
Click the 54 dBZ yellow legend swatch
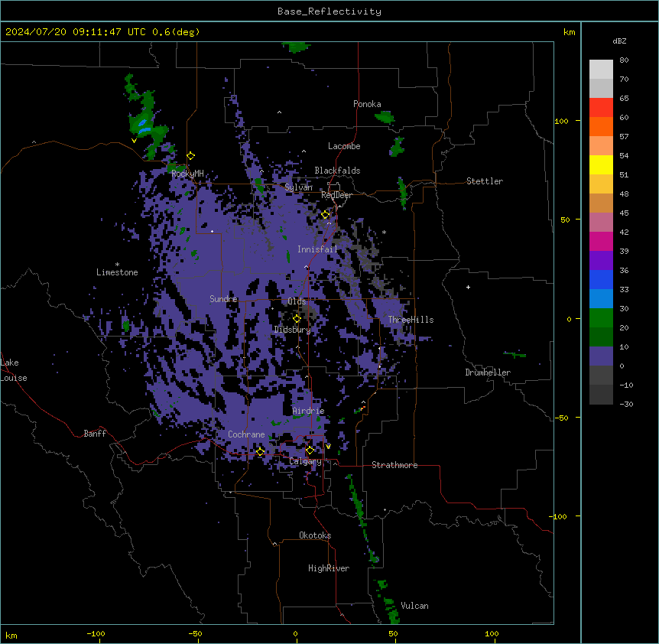click(x=601, y=164)
